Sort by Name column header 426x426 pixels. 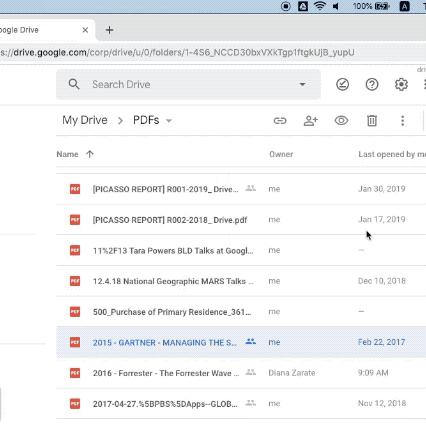(x=67, y=154)
